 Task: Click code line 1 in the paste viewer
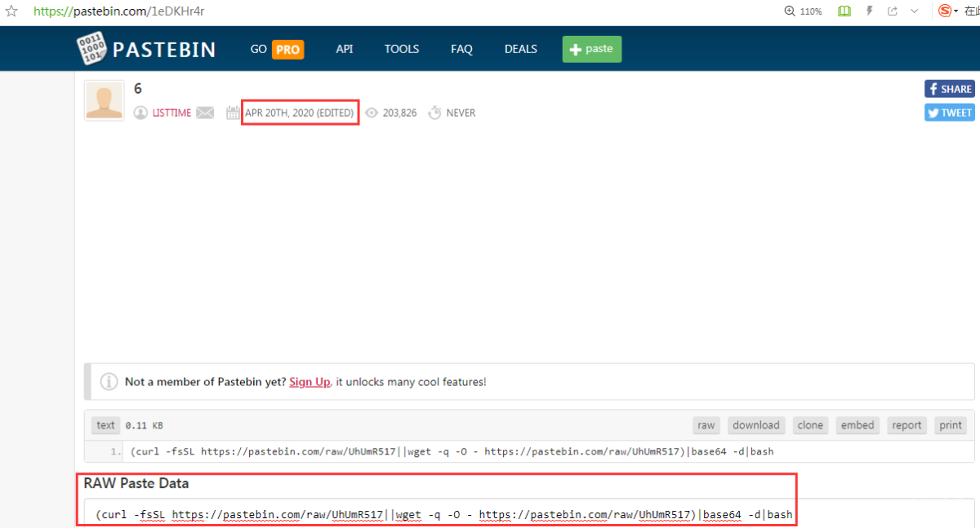[452, 451]
